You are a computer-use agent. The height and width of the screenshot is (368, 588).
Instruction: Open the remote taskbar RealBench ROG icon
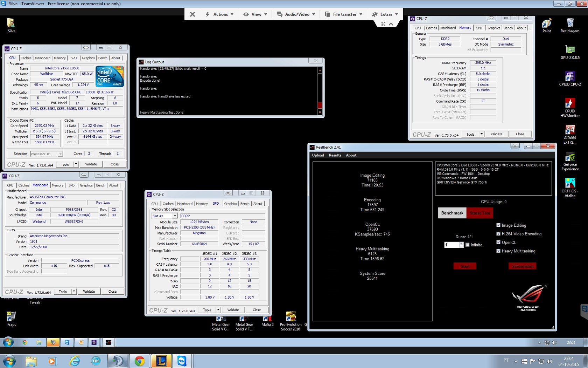coord(108,342)
